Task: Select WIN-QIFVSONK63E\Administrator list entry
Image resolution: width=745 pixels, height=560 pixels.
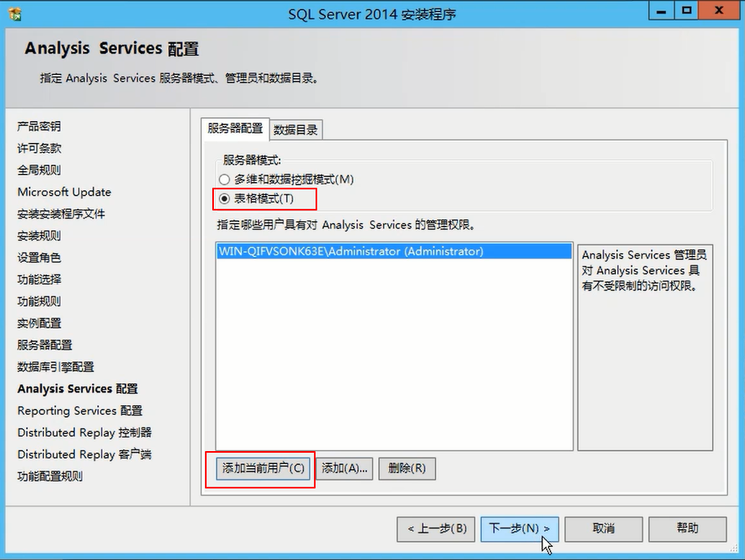Action: 394,251
